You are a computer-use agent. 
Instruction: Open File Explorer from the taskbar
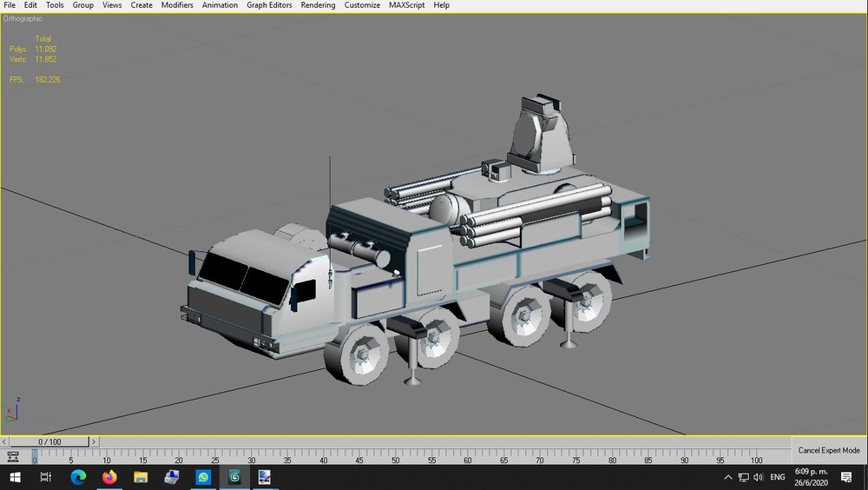click(x=141, y=477)
